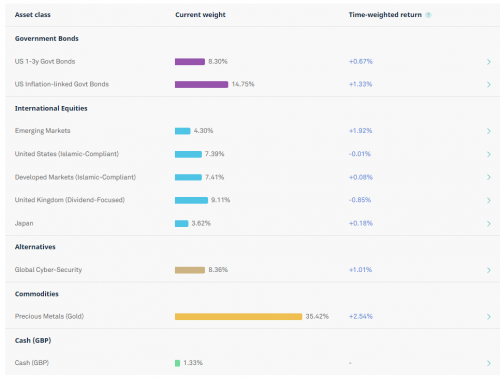This screenshot has width=500, height=379.
Task: Open Global Cyber-Security row chevron
Action: (489, 270)
